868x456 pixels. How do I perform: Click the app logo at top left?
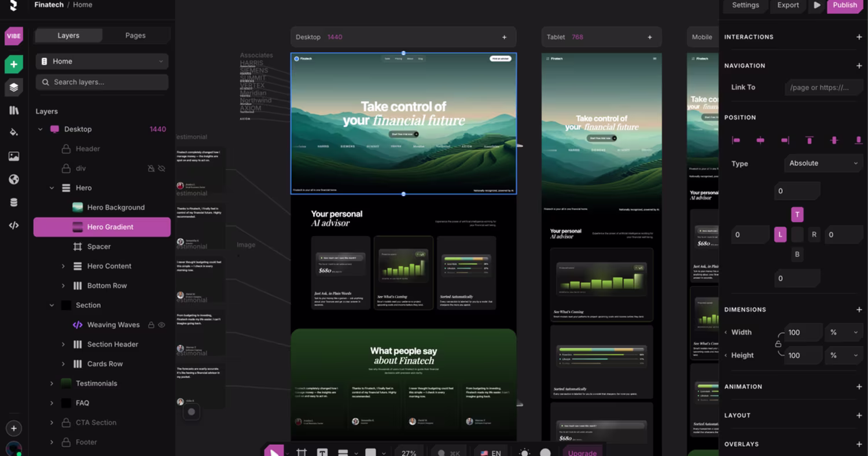(x=14, y=5)
